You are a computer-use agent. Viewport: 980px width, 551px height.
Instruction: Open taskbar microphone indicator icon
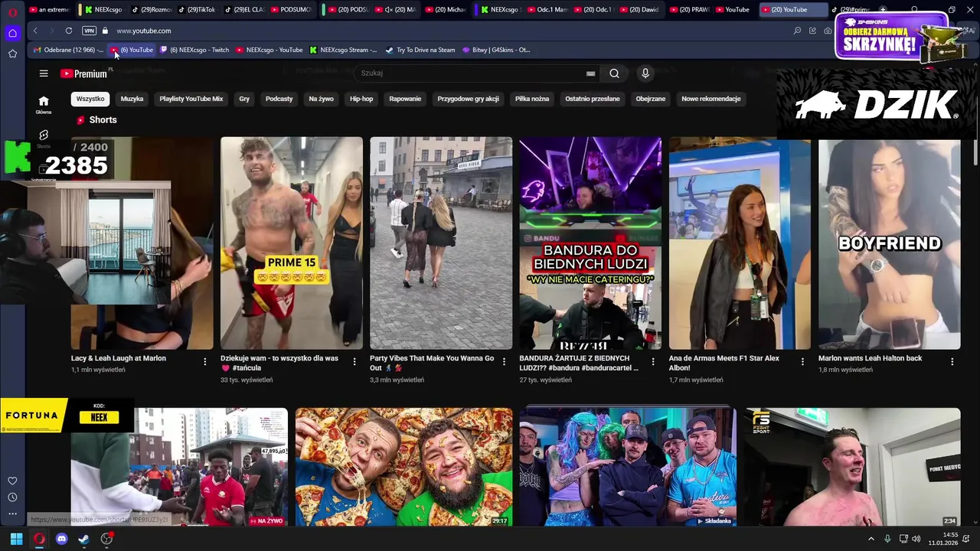pyautogui.click(x=887, y=539)
